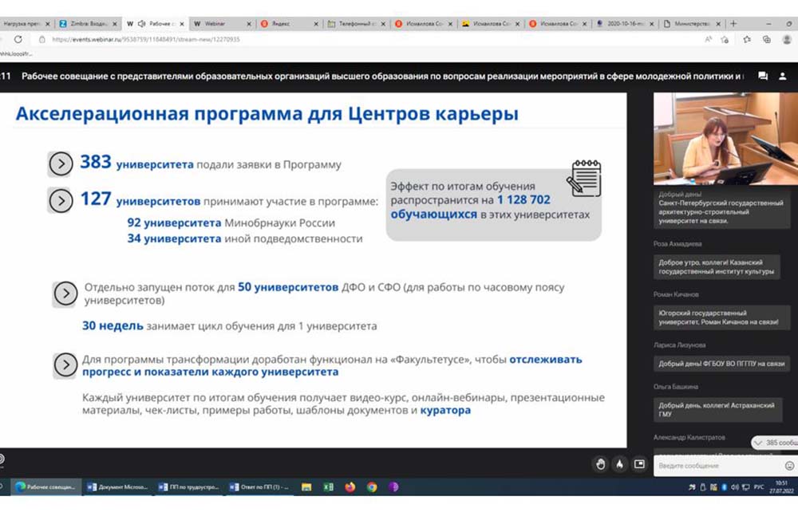Image resolution: width=798 pixels, height=532 pixels.
Task: Expand the 385 new messages indicator
Action: click(774, 443)
